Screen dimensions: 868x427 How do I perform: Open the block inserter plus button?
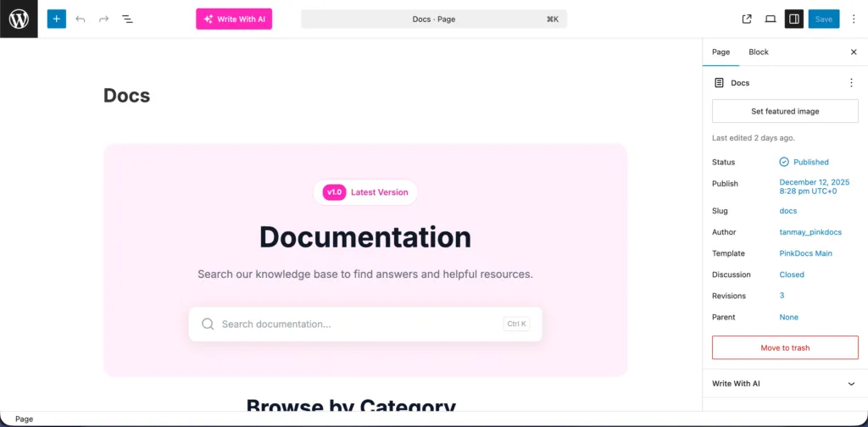click(56, 19)
